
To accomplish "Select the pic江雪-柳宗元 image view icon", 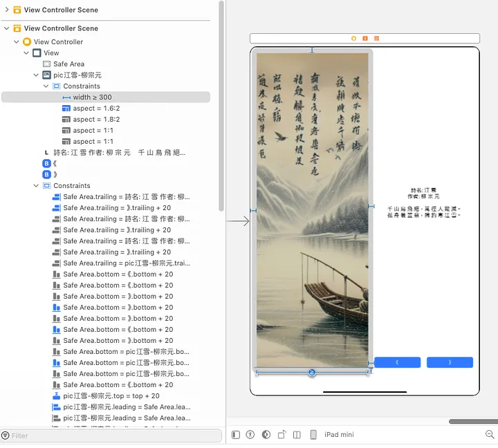I will tap(46, 75).
